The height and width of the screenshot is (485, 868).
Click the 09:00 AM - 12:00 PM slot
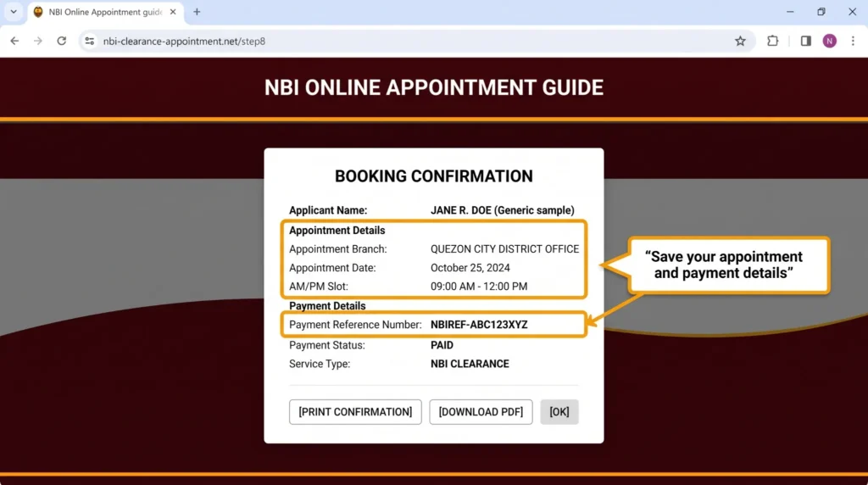tap(479, 287)
